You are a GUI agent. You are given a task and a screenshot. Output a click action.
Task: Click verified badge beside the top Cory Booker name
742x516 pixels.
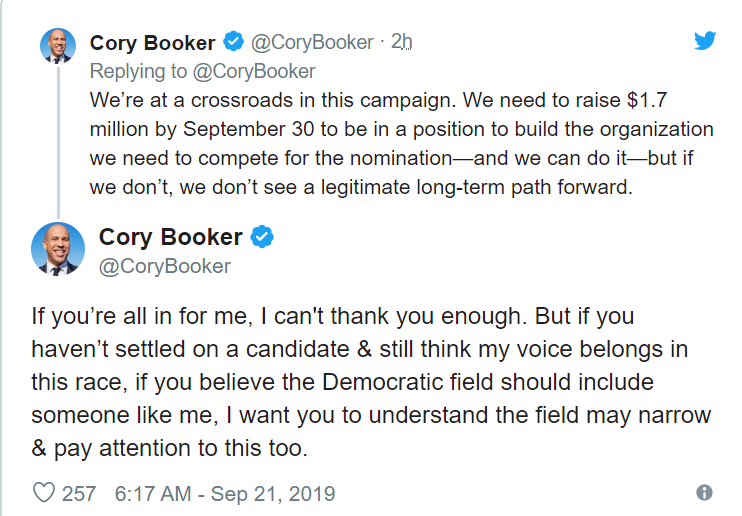pos(233,43)
